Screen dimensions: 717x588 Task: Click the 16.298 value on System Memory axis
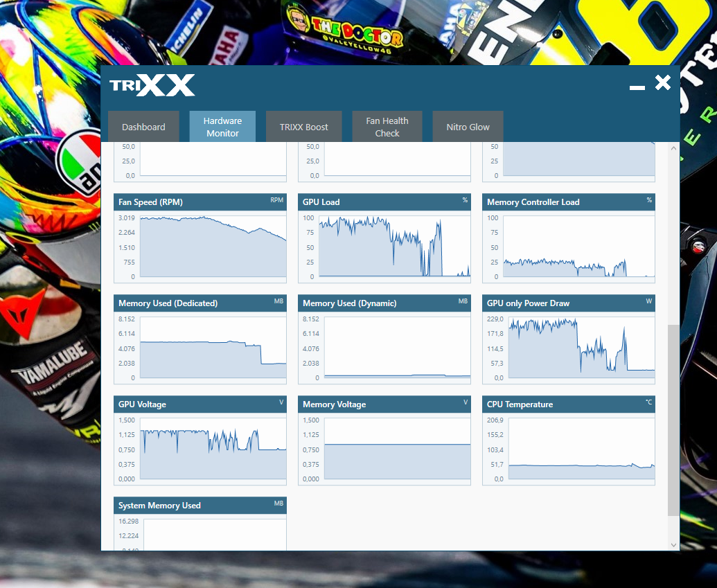[128, 522]
